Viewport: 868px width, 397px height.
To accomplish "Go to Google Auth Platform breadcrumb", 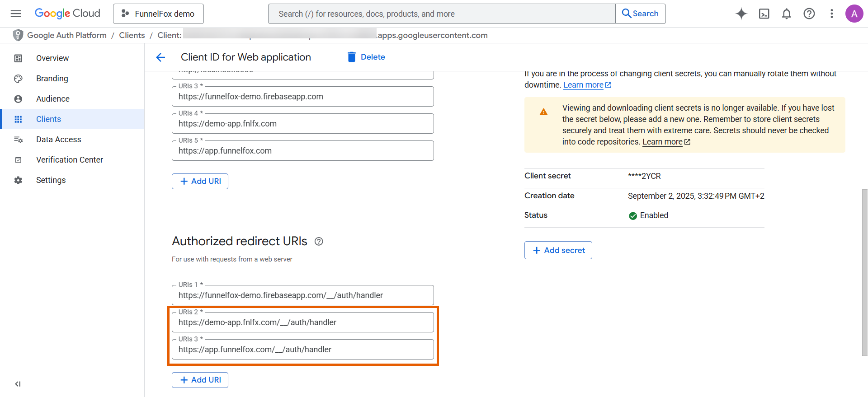I will click(x=67, y=35).
